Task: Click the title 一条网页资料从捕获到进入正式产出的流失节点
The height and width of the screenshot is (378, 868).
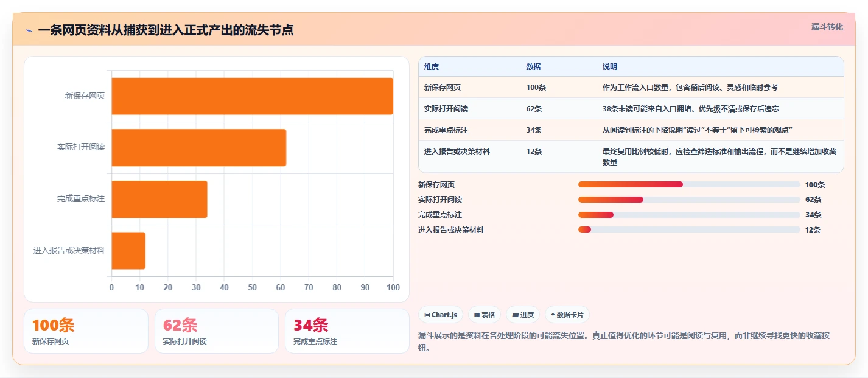Action: point(166,30)
